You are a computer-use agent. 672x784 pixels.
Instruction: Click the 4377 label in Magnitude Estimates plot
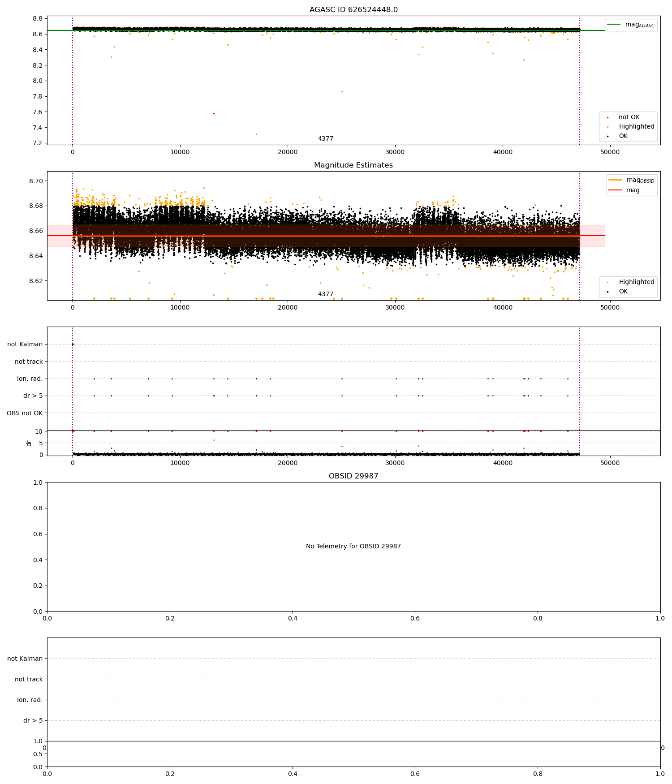tap(326, 294)
